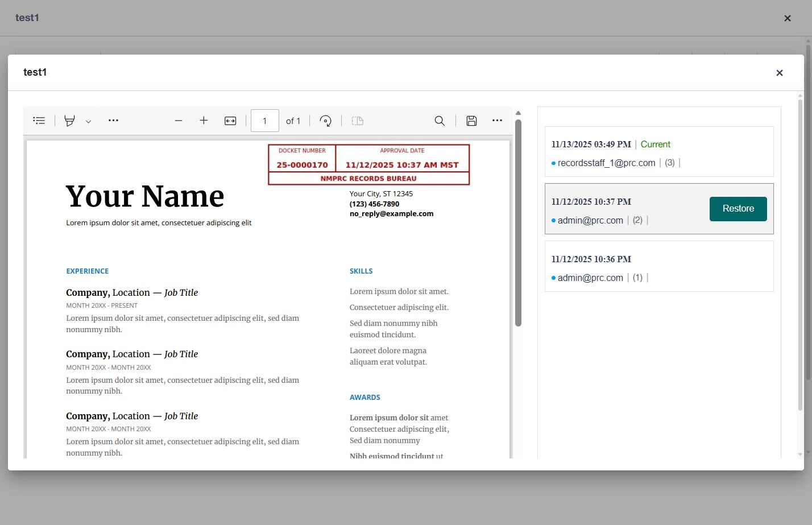Click admin@prc.com on the 10:36 PM version
Viewport: 812px width, 525px height.
tap(590, 278)
